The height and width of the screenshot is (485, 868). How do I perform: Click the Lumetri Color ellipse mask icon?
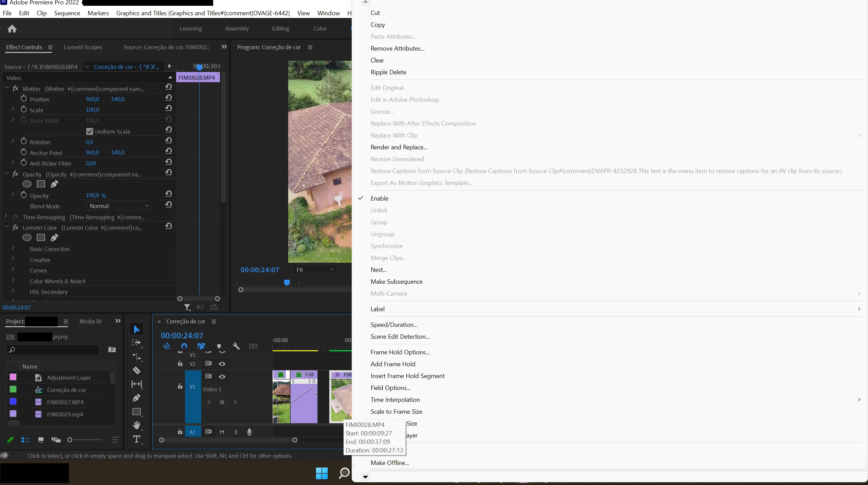(27, 238)
